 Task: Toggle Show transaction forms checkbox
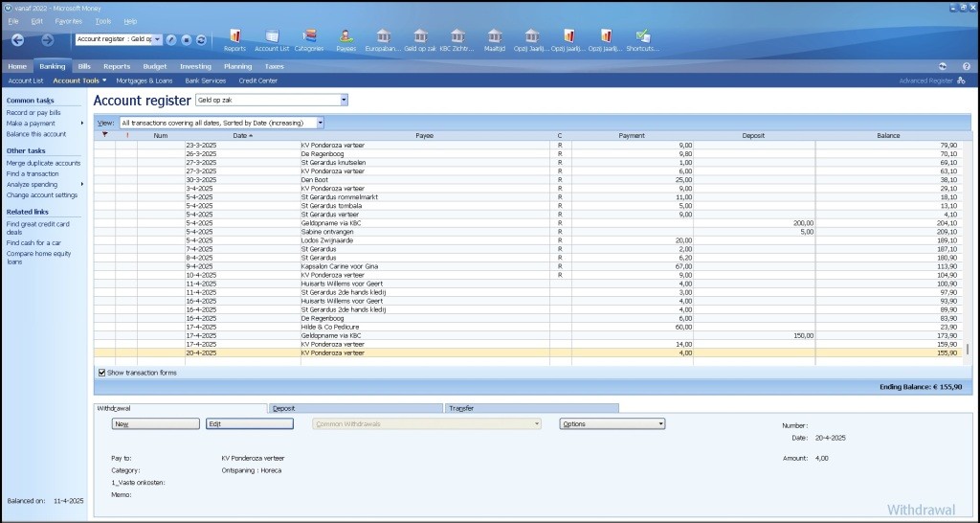(101, 373)
